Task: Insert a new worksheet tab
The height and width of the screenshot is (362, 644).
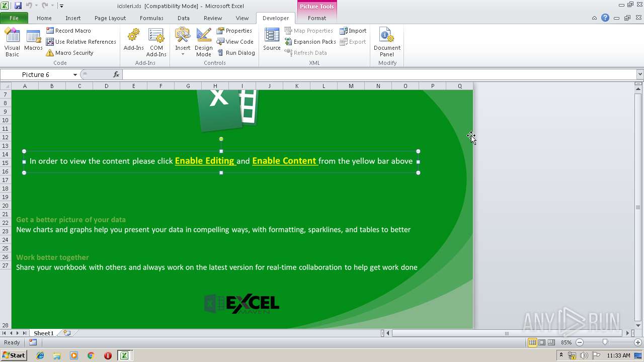Action: [67, 333]
